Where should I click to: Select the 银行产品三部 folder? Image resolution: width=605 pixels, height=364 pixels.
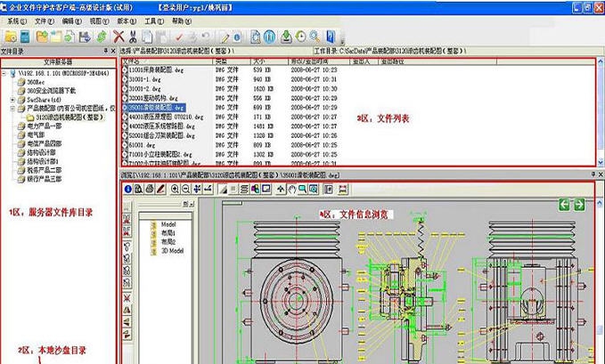[x=44, y=179]
